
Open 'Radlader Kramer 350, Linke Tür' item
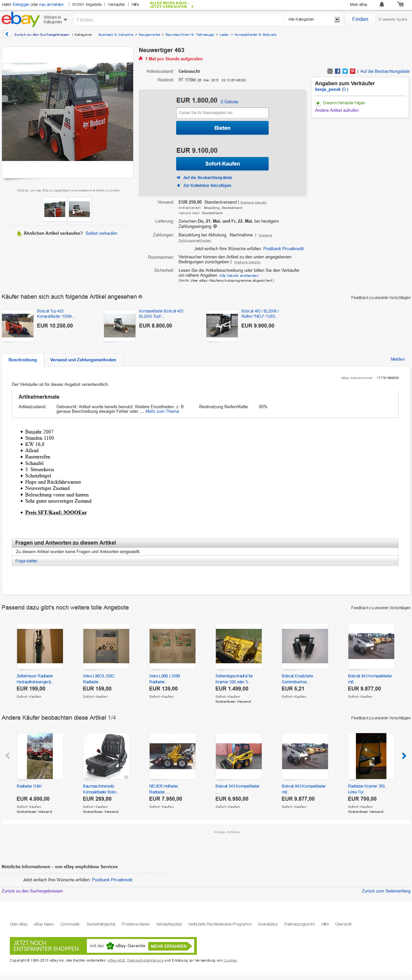pyautogui.click(x=367, y=789)
